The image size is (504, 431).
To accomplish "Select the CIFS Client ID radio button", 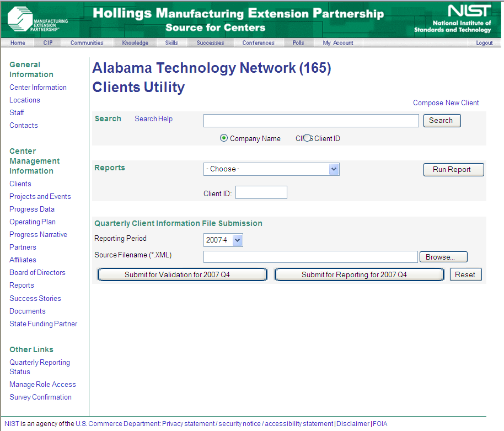I will pyautogui.click(x=308, y=138).
